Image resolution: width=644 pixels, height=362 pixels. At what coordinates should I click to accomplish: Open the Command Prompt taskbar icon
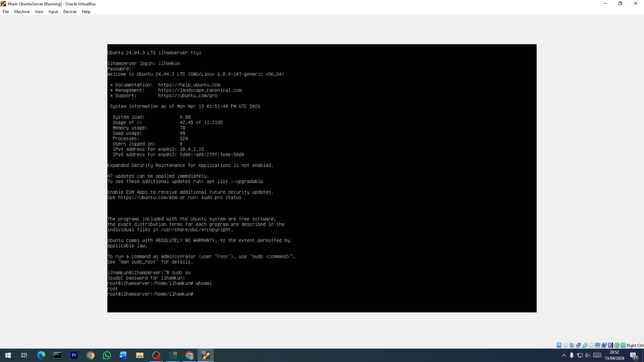(58, 355)
